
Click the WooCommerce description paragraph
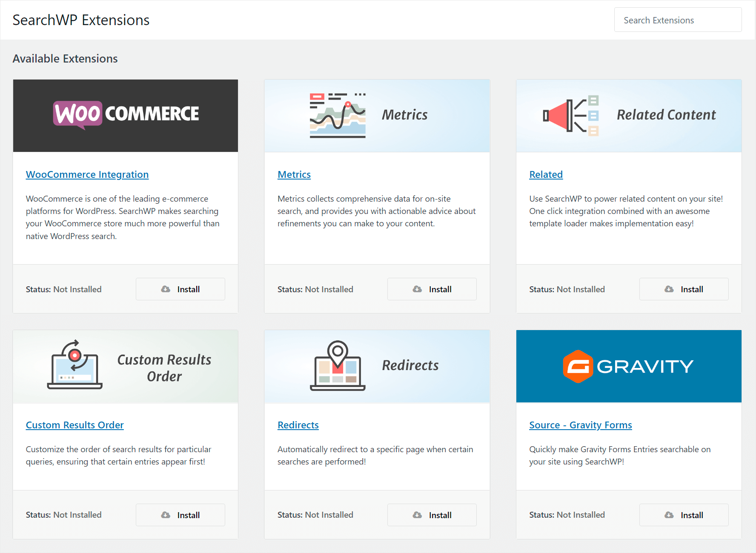(x=123, y=217)
